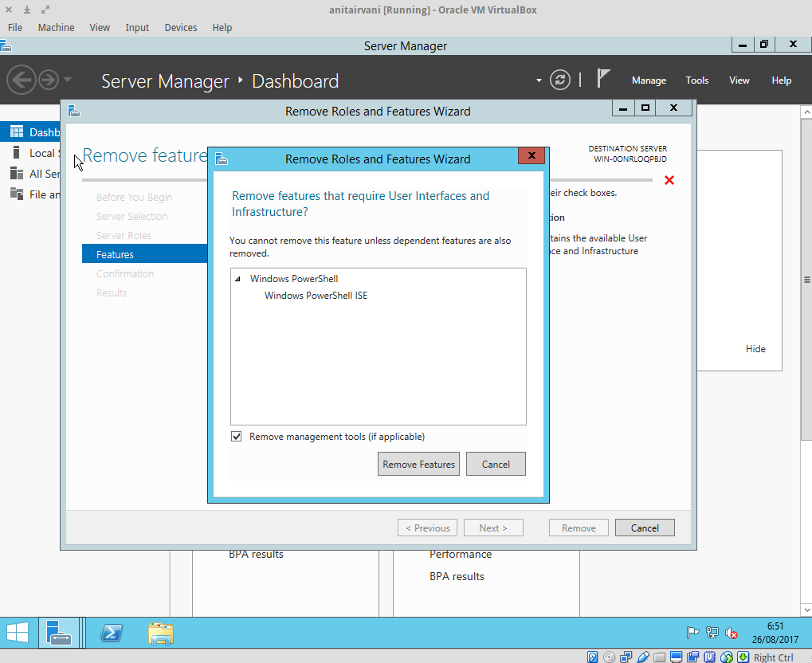Click the right-hand BPA results under Performance
Viewport: 812px width, 663px height.
[457, 576]
